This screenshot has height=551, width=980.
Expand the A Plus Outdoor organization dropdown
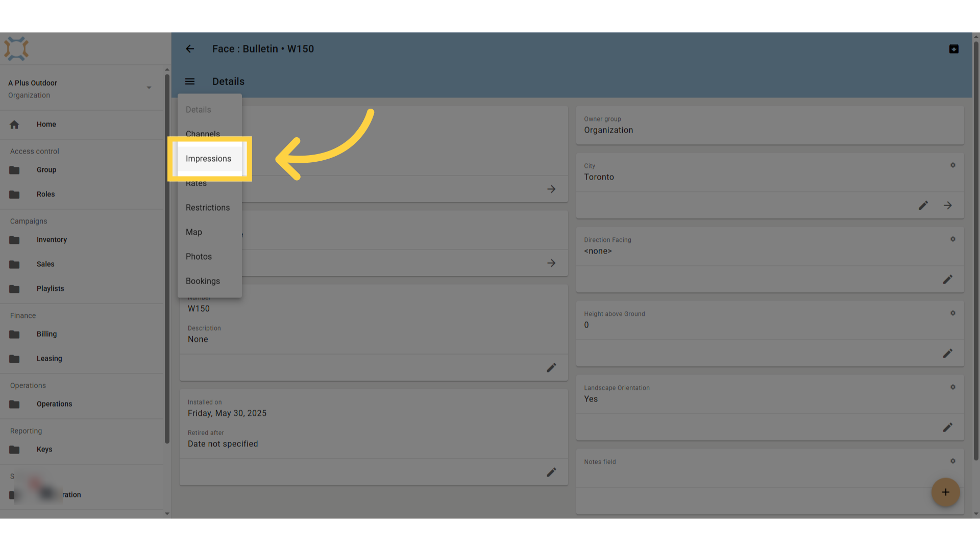coord(149,88)
